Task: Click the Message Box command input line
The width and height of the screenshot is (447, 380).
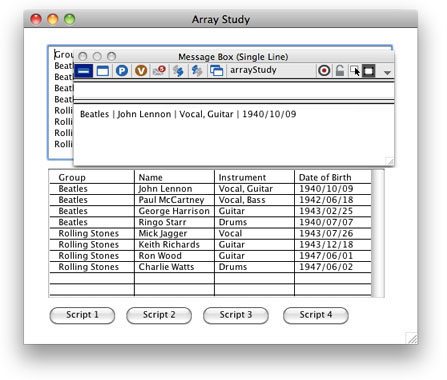Action: click(234, 90)
